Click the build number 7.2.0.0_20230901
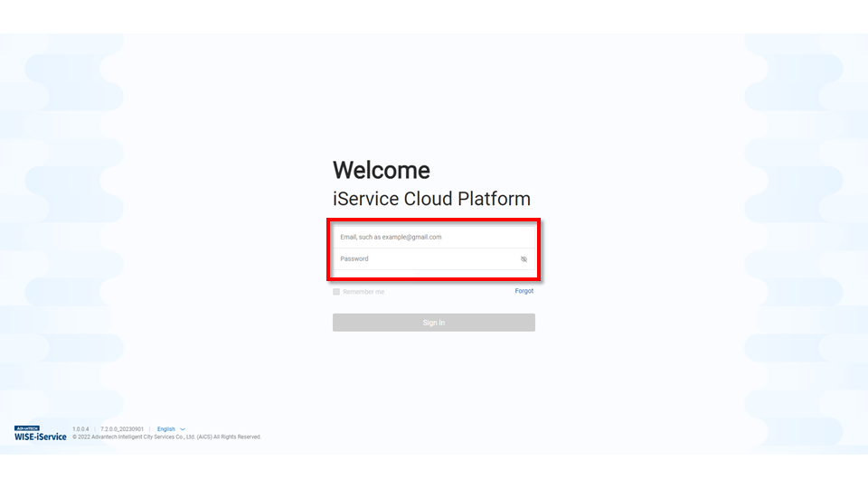This screenshot has width=868, height=488. pos(121,429)
